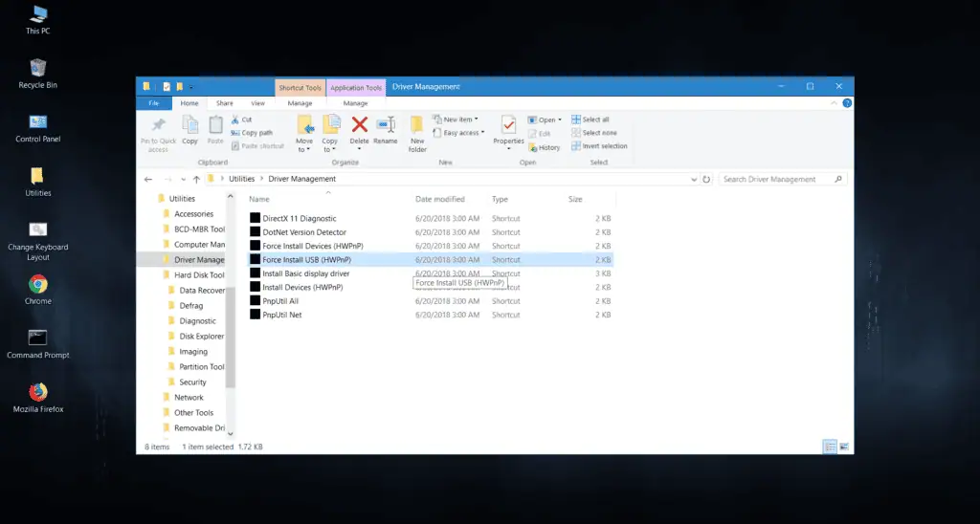The image size is (980, 524).
Task: Select the Home ribbon tab
Action: pyautogui.click(x=189, y=103)
